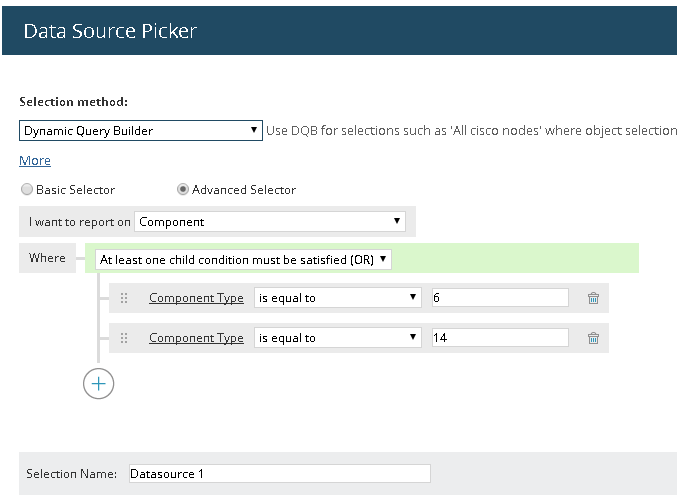
Task: Click first Component Type field link
Action: pyautogui.click(x=196, y=298)
